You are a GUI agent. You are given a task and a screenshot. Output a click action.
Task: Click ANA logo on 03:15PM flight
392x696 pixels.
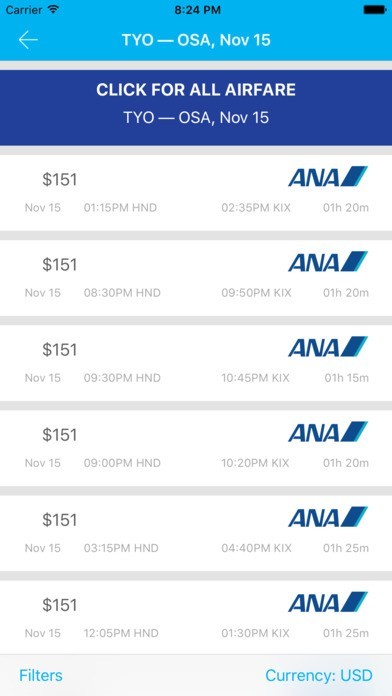pyautogui.click(x=328, y=517)
